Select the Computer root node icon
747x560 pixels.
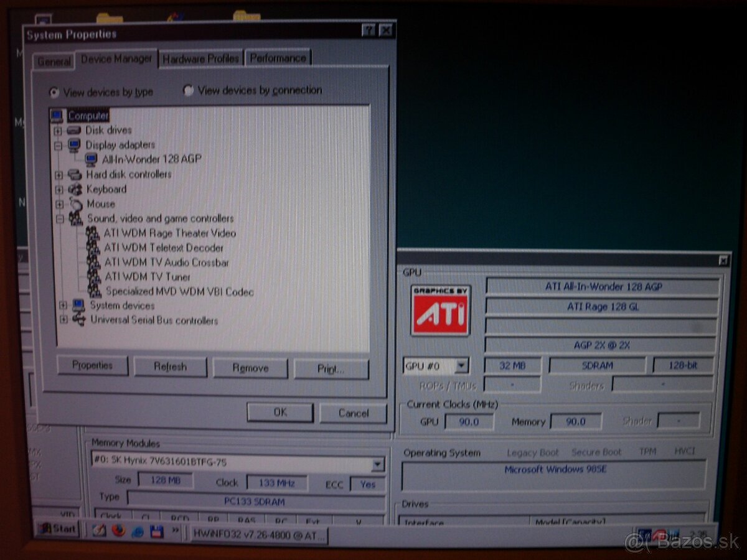57,116
